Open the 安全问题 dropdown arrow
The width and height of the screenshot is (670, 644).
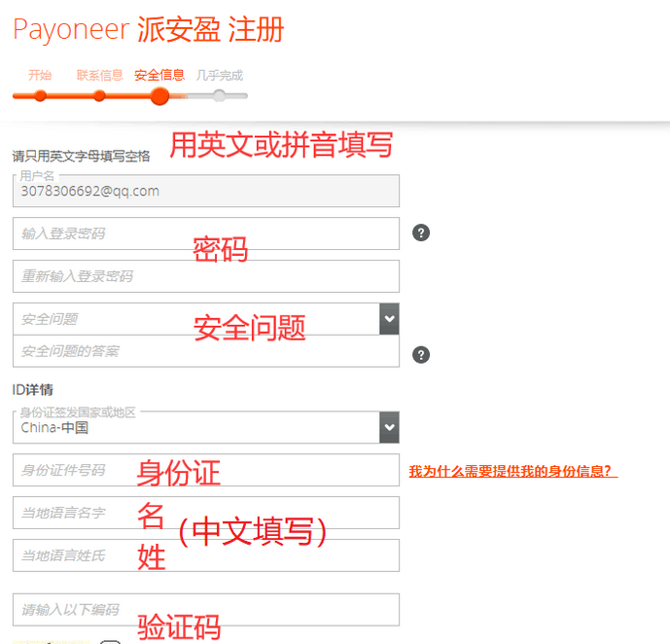coord(389,319)
